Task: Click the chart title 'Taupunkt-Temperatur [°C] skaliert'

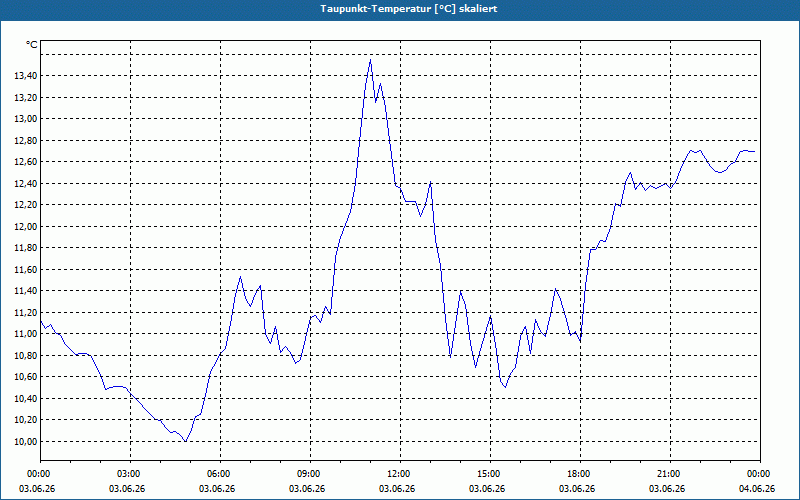Action: [409, 9]
